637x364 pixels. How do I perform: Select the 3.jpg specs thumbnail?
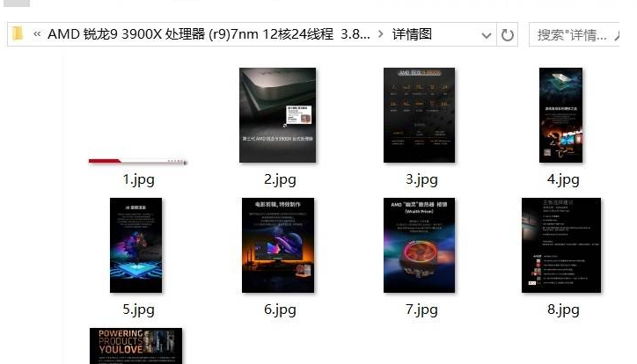click(x=420, y=115)
